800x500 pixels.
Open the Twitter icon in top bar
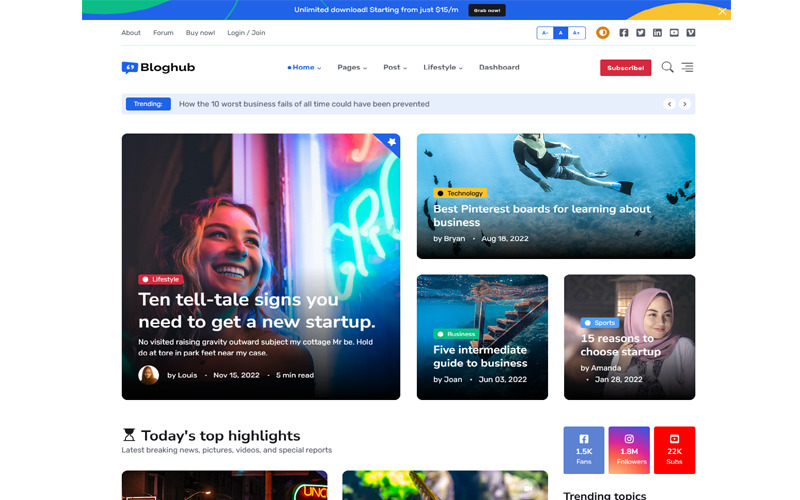(641, 33)
